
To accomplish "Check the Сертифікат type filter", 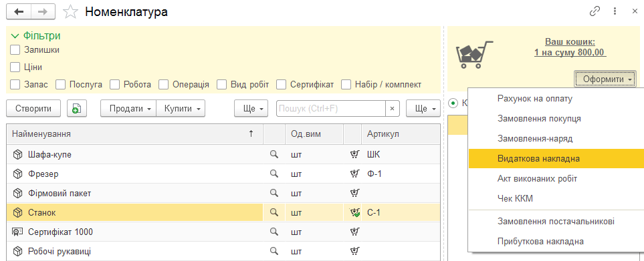I will pyautogui.click(x=282, y=85).
